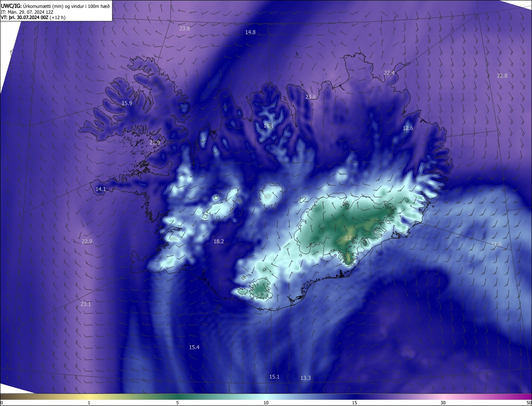Click the 5.7 value label
The image size is (532, 406).
click(x=262, y=295)
